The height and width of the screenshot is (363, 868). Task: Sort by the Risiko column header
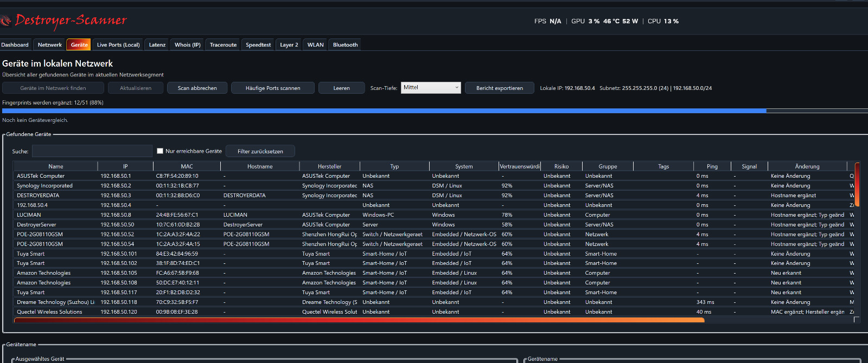(x=561, y=166)
